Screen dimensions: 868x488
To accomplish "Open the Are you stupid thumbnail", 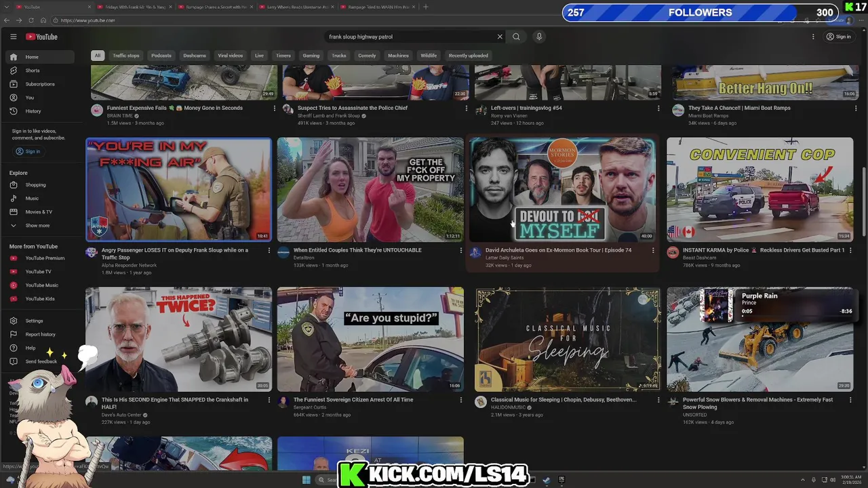I will [370, 339].
